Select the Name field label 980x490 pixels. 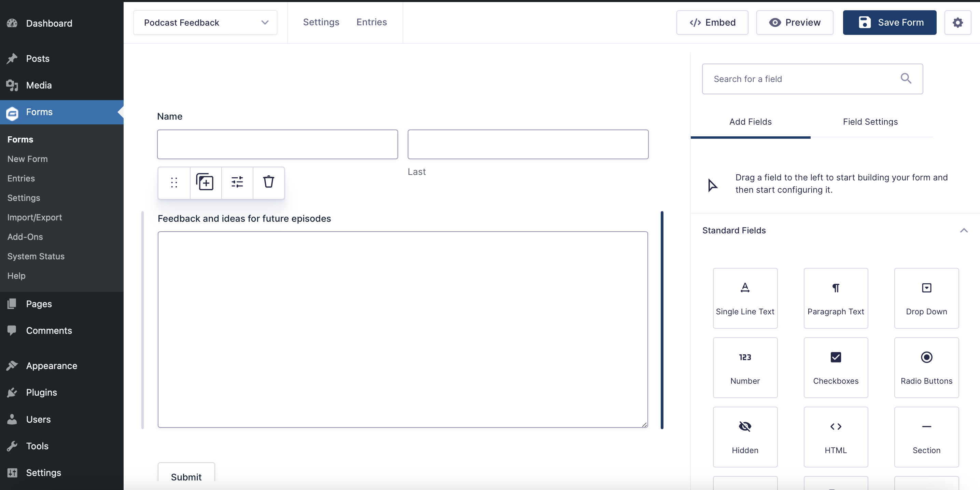170,116
